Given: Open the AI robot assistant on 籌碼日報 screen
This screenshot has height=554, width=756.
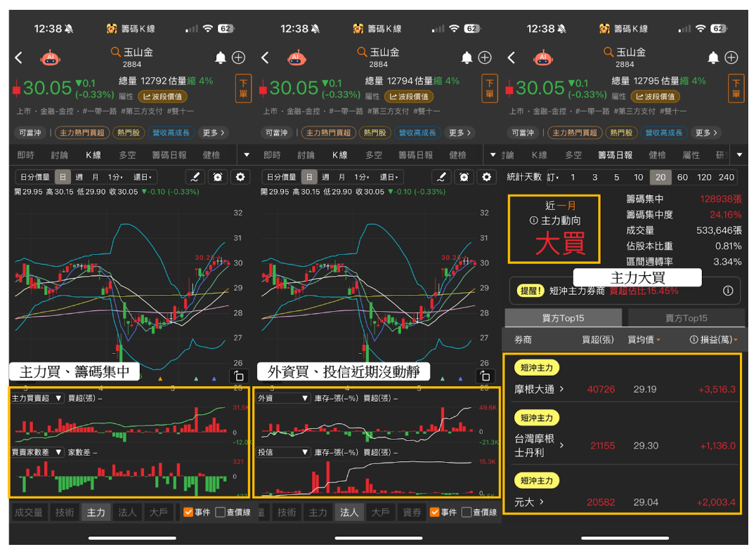Looking at the screenshot, I should pos(543,58).
